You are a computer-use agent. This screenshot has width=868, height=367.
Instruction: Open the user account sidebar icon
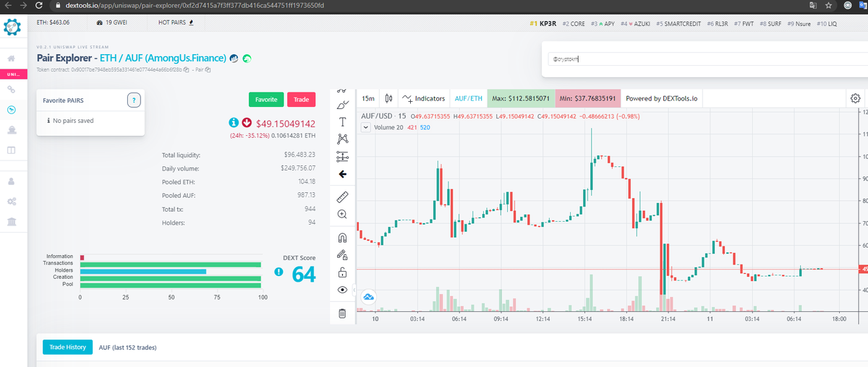tap(12, 180)
